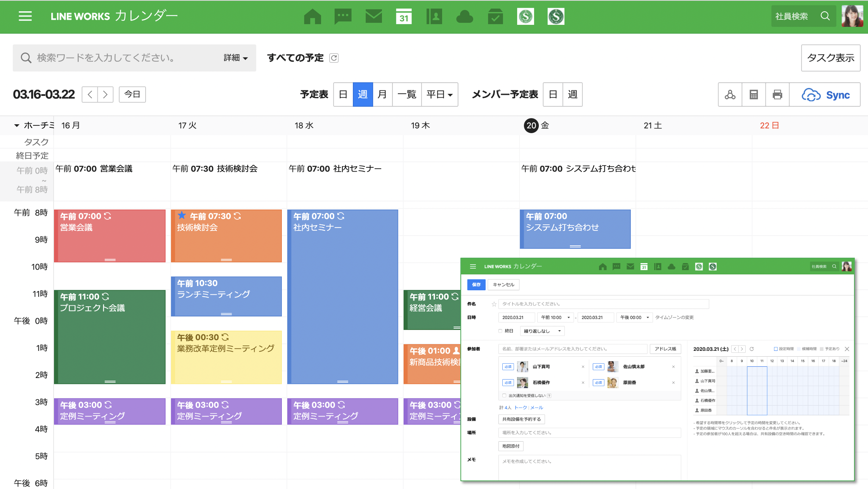
Task: Go to previous week with left arrow
Action: [90, 94]
